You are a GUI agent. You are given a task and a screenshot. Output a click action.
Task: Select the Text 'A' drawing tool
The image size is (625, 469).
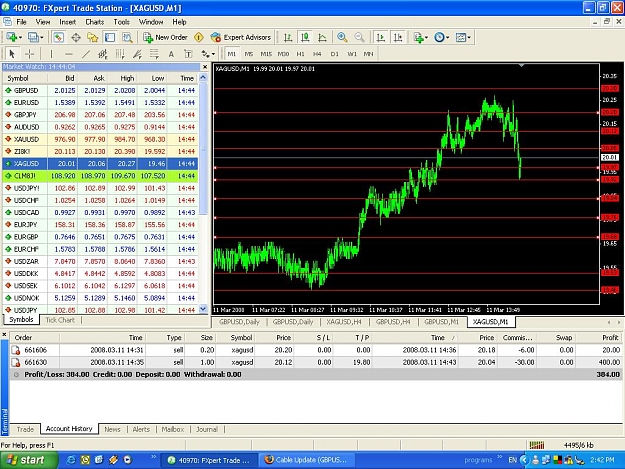171,54
